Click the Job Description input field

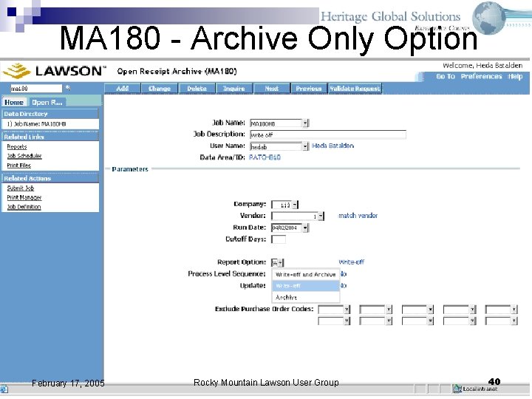coord(328,134)
